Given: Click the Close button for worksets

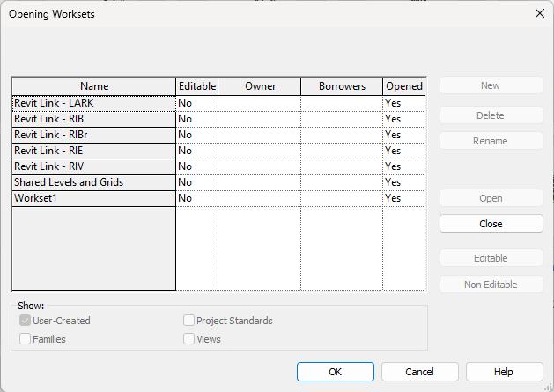Looking at the screenshot, I should 491,224.
